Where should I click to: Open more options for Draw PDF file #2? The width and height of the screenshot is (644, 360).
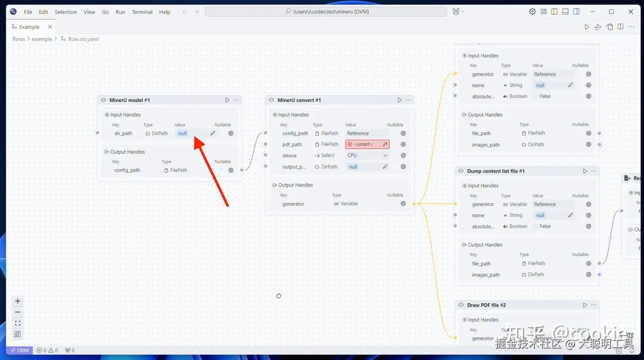click(593, 305)
